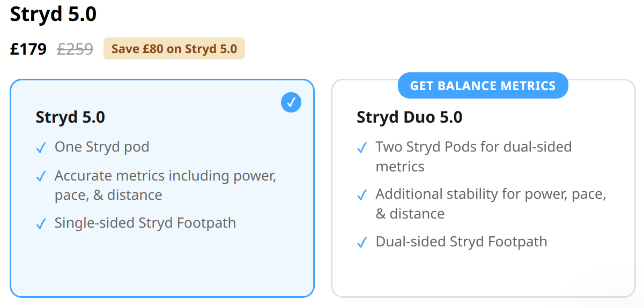Screen dimensions: 644x308
Task: Click the blue selected checkmark circle
Action: pyautogui.click(x=291, y=102)
